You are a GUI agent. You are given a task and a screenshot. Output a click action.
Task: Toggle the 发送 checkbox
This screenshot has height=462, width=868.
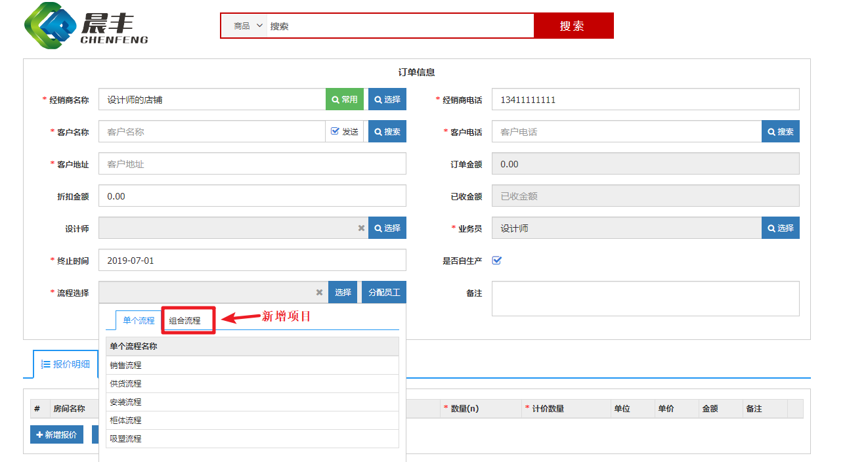pos(336,132)
